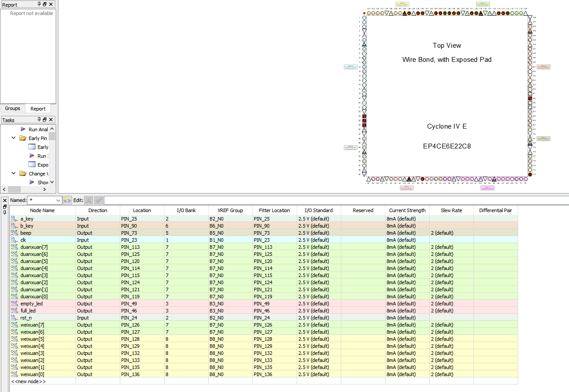
Task: Click the output pin icon for beep
Action: coord(14,232)
